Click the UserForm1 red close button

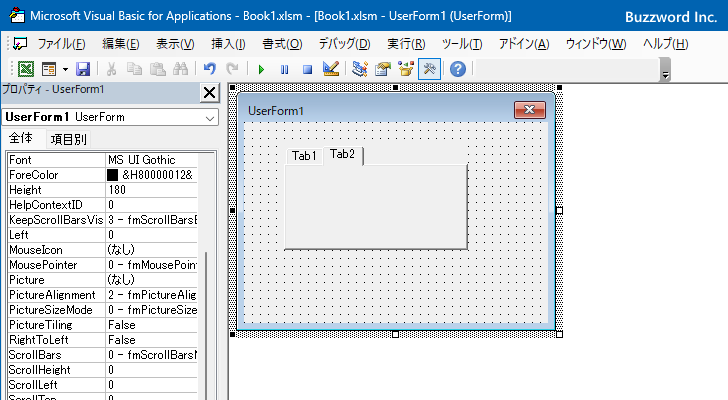point(530,110)
